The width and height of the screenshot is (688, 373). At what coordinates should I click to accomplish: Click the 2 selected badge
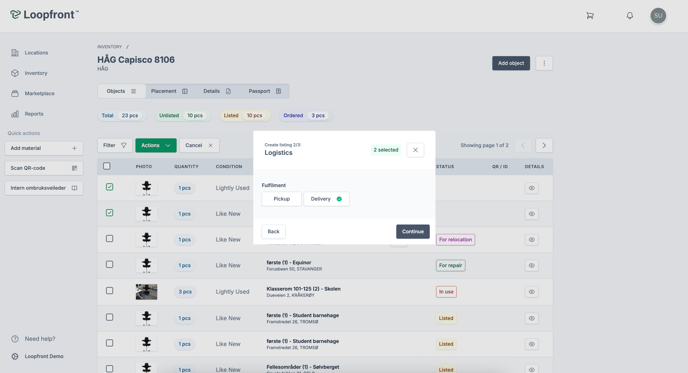click(386, 150)
